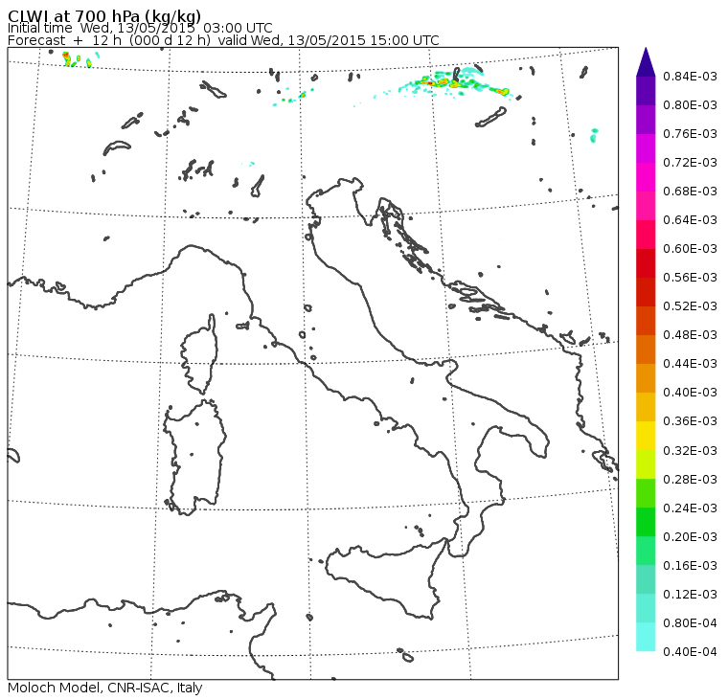
Task: Click the 0.84E-03 colorbar label
Action: (690, 76)
